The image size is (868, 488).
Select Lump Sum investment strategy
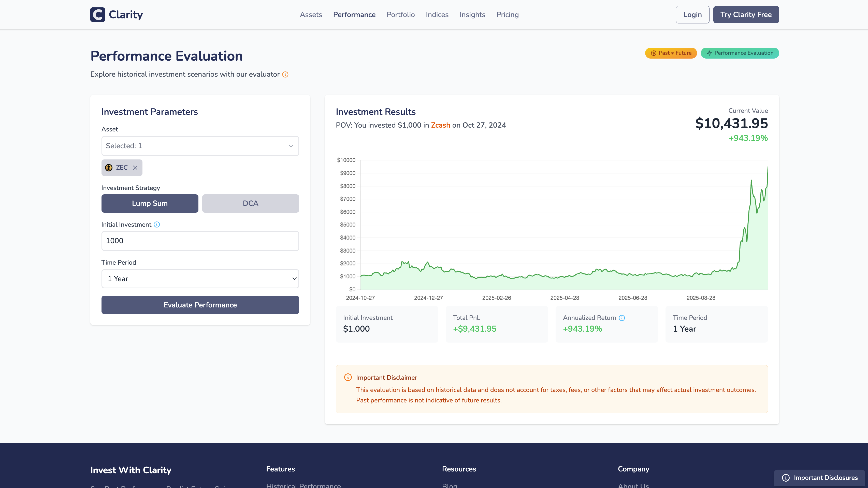(150, 203)
